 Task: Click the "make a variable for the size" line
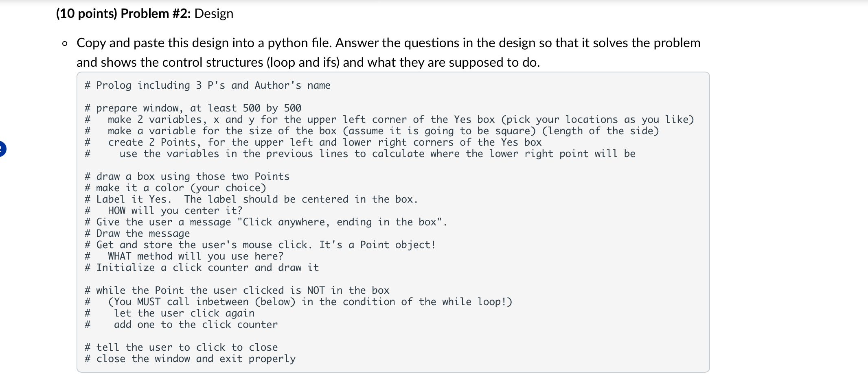[383, 131]
